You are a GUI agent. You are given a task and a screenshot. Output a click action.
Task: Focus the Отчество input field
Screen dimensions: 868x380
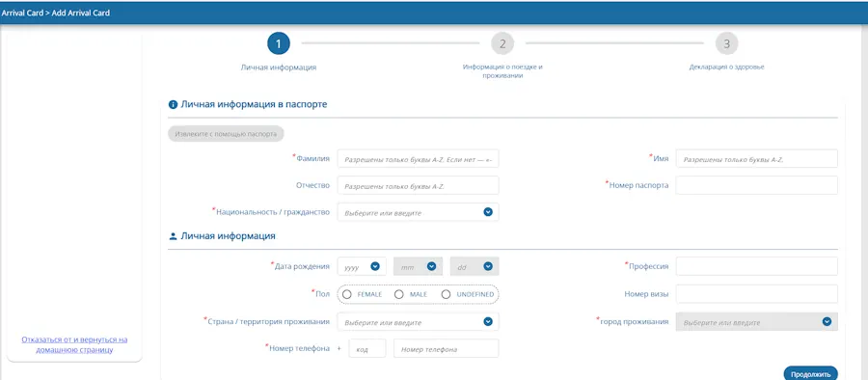tap(418, 185)
